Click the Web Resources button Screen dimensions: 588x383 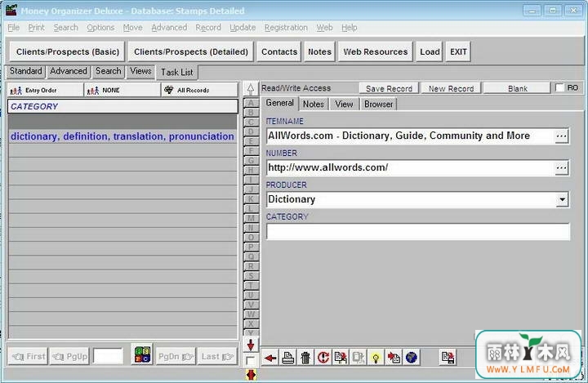376,51
